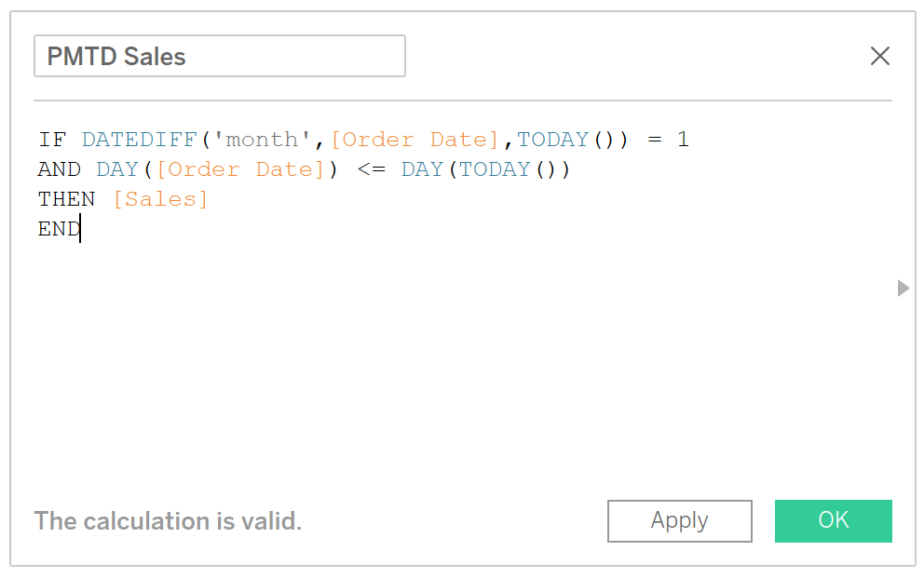
Task: Click the IF keyword
Action: pyautogui.click(x=52, y=141)
